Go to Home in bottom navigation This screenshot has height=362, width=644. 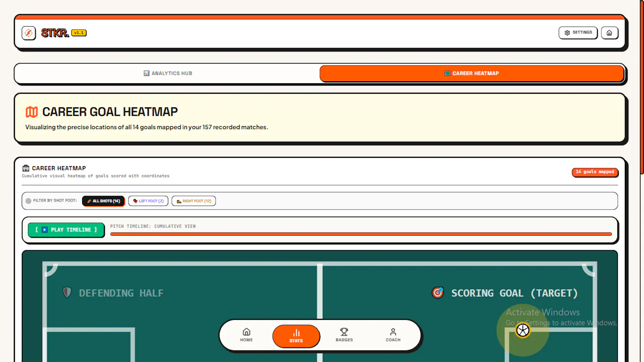[246, 335]
